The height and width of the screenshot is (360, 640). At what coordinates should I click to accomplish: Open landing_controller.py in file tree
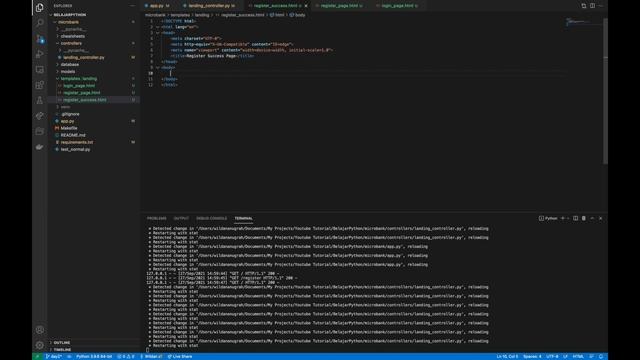tap(84, 58)
